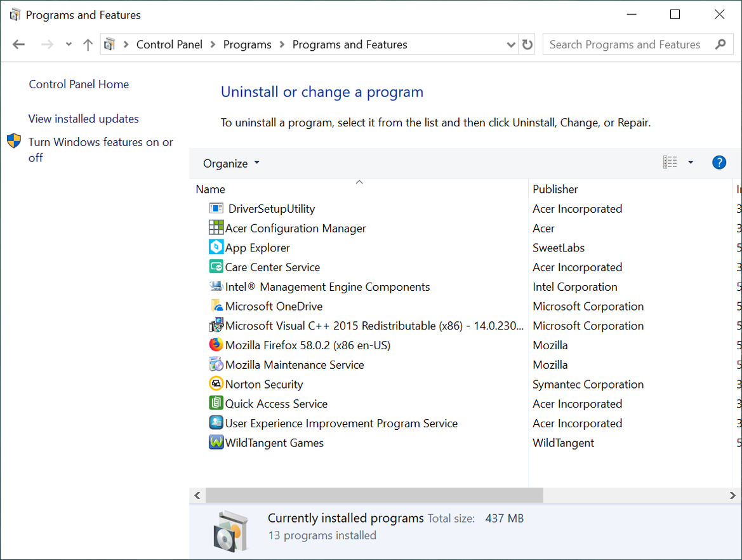
Task: Click the search magnifier icon
Action: (720, 44)
